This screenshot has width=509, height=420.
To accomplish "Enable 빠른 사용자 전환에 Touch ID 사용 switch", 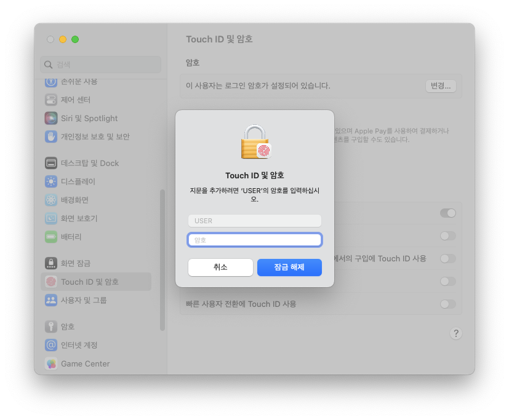I will [x=447, y=304].
